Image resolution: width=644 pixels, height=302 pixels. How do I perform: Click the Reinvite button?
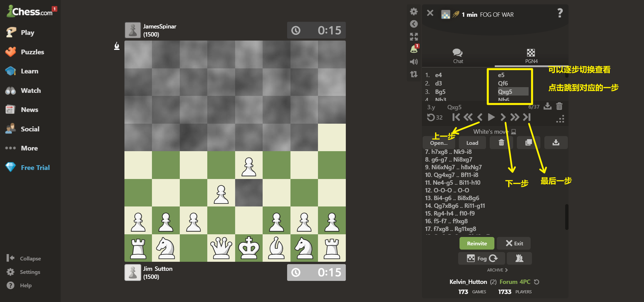[x=477, y=243]
